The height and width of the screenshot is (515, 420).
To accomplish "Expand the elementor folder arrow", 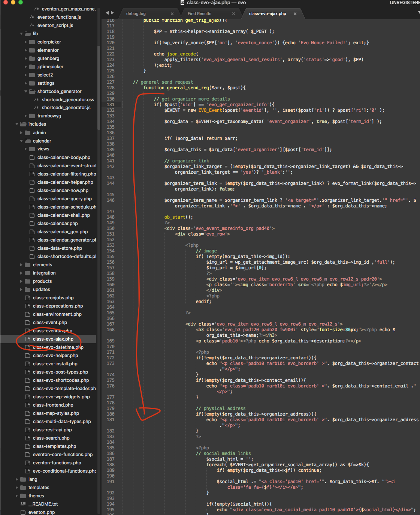I will click(x=26, y=50).
